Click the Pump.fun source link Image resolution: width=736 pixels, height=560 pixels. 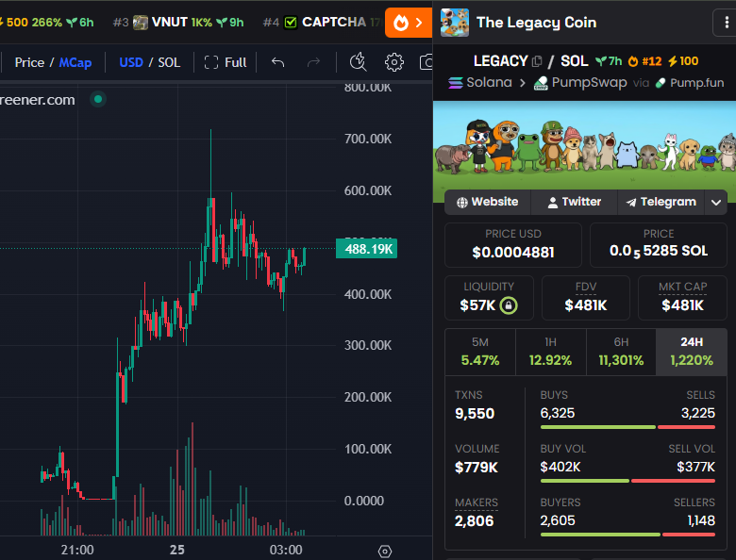690,83
